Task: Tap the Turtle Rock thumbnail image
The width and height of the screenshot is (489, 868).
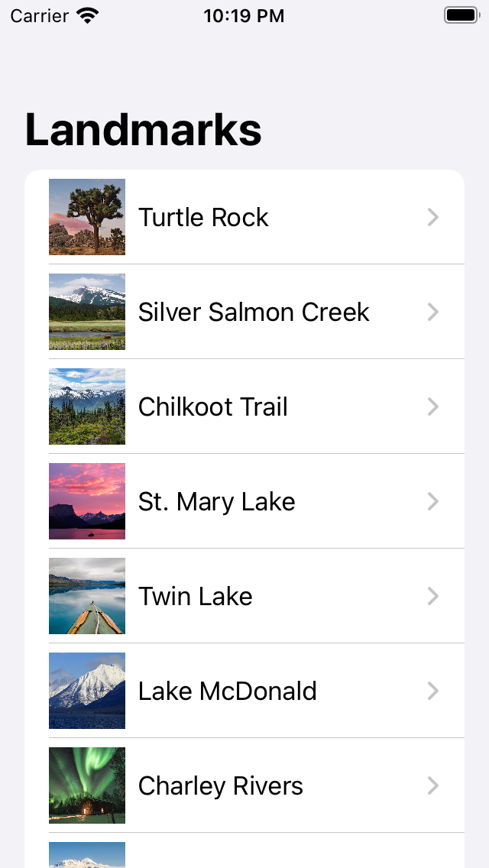Action: click(x=87, y=217)
